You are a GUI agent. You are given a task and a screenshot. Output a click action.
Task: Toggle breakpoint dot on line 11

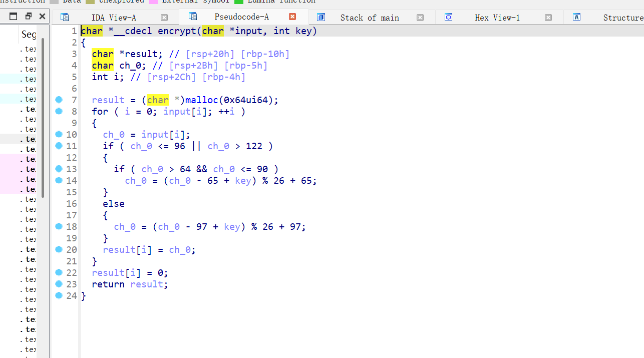coord(59,146)
